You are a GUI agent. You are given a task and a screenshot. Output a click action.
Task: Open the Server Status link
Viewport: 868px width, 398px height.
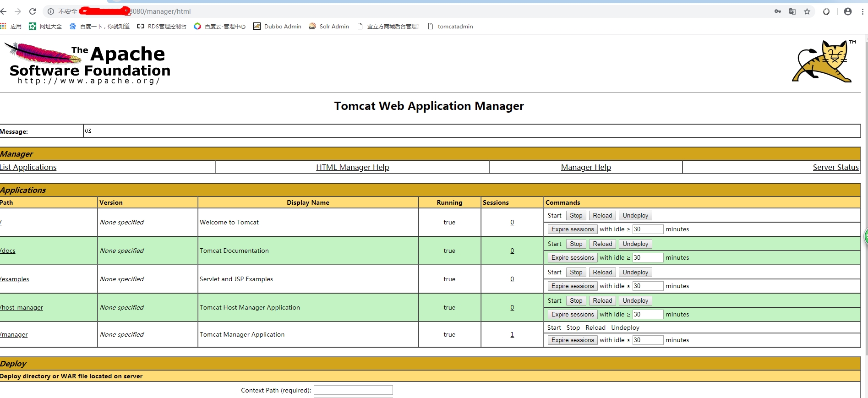click(x=836, y=167)
